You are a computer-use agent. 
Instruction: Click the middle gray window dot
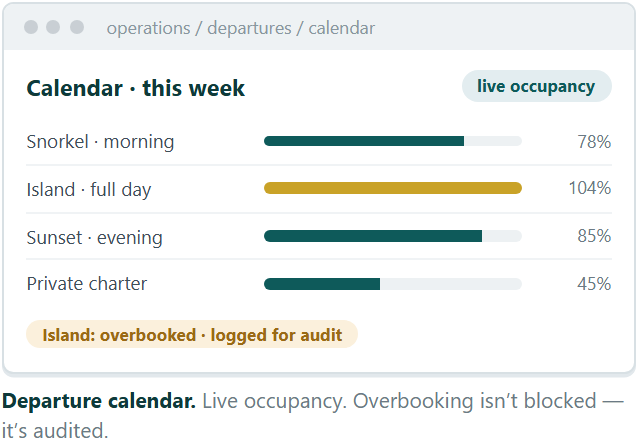pos(53,27)
